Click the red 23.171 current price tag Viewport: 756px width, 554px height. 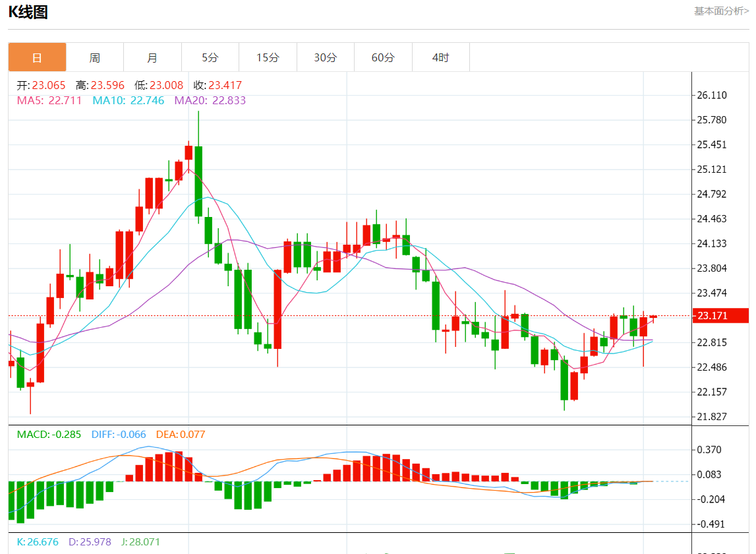(x=720, y=316)
